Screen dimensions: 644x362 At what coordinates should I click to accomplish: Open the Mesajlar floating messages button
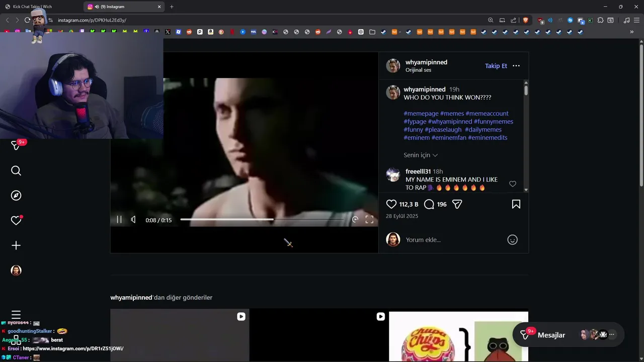(x=569, y=335)
